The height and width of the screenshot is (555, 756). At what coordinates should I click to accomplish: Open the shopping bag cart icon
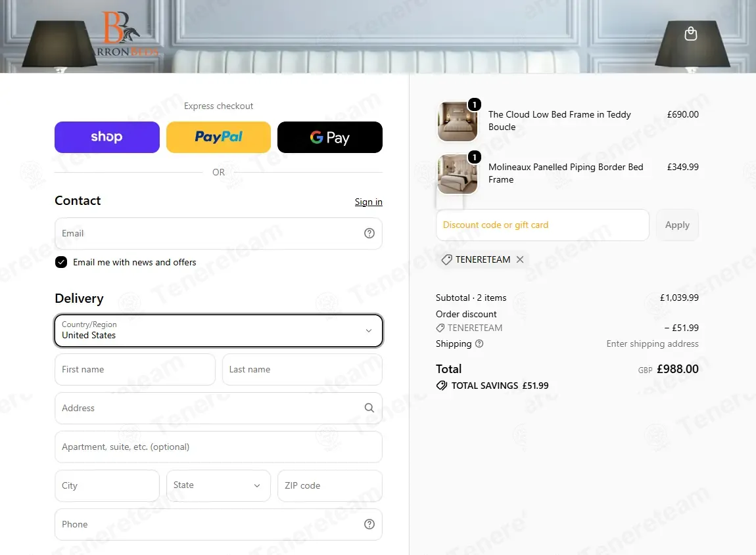(690, 33)
